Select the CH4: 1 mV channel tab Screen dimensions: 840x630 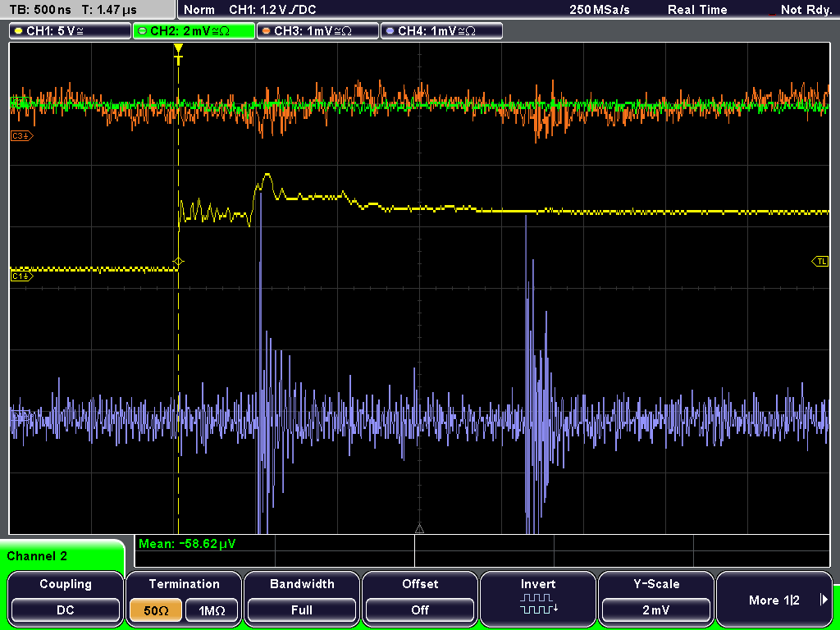tap(441, 31)
